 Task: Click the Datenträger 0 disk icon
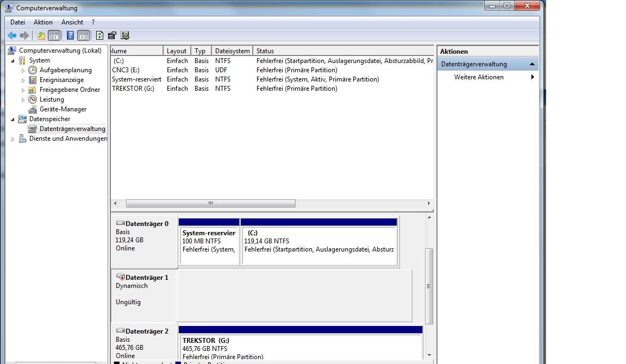coord(120,223)
